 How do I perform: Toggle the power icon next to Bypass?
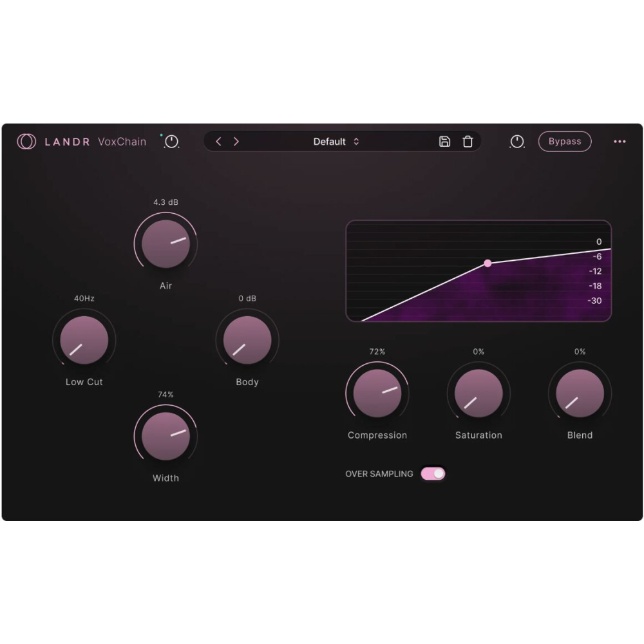pyautogui.click(x=516, y=142)
